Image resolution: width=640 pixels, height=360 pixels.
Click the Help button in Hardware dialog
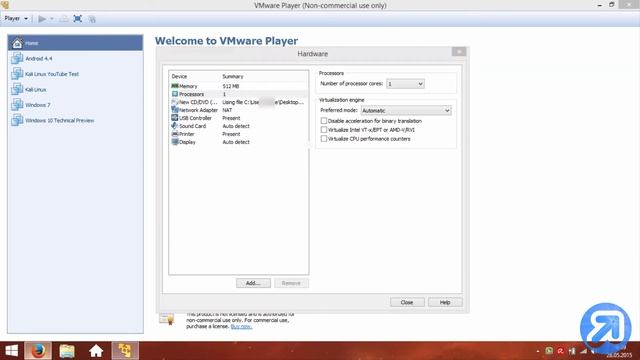tap(445, 302)
